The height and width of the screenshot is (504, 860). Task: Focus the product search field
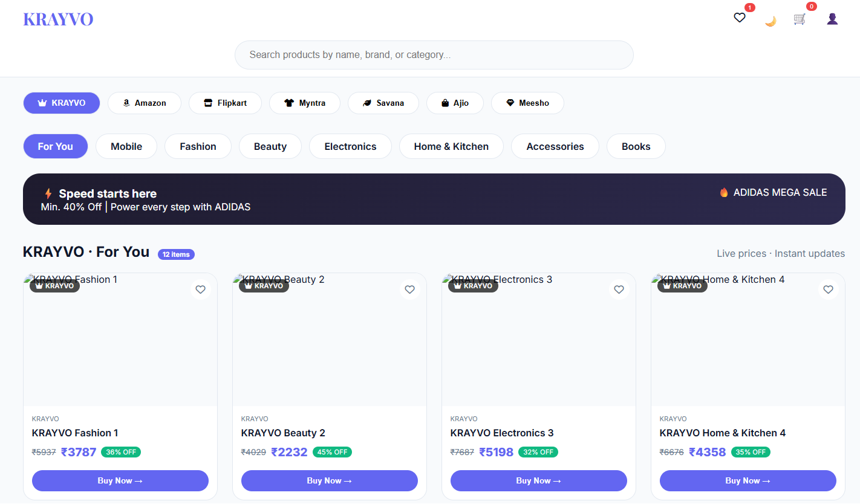[434, 55]
